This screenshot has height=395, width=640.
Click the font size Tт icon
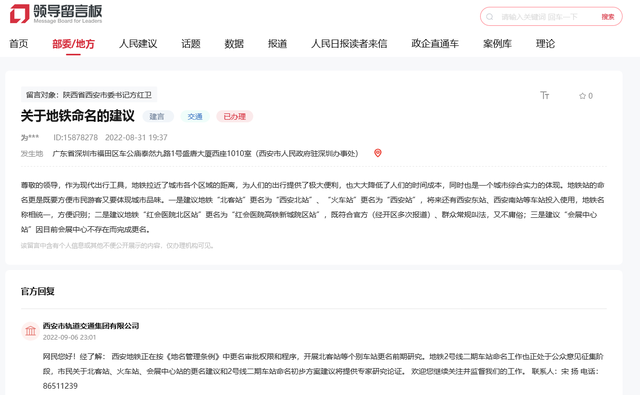544,95
